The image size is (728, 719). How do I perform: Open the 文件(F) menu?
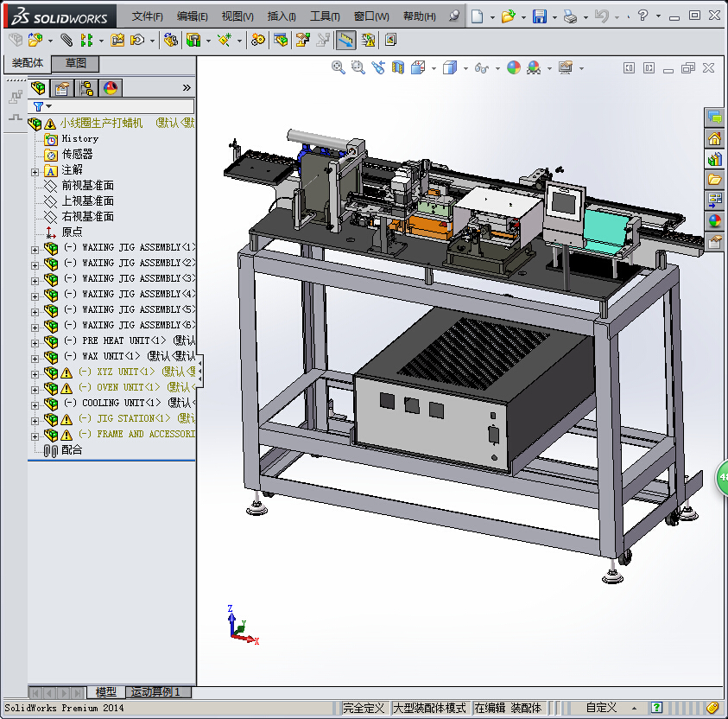[147, 16]
